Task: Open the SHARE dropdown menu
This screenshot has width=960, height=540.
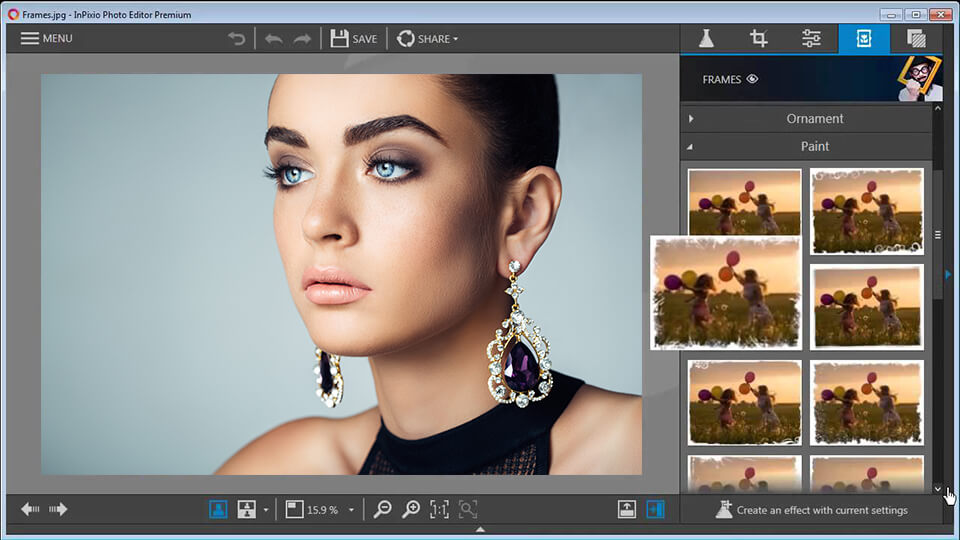Action: pyautogui.click(x=427, y=39)
